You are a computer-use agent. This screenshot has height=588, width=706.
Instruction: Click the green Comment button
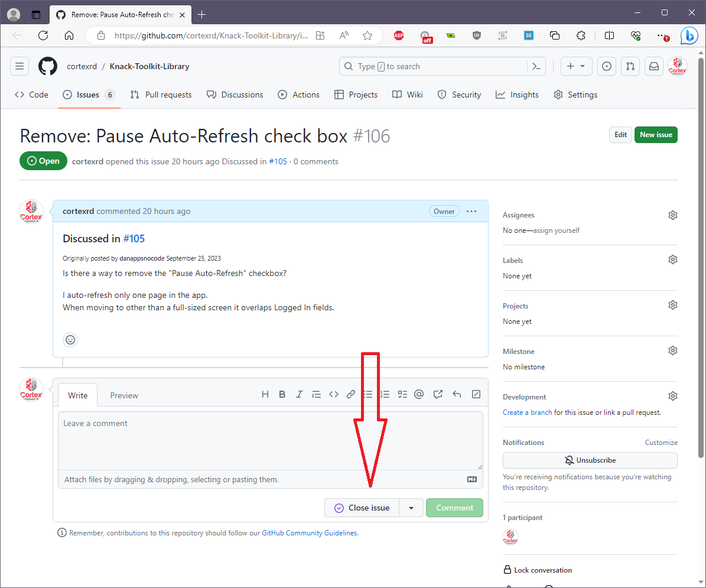[x=454, y=508]
